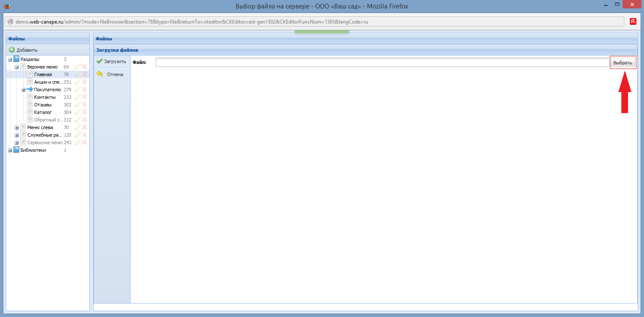Screen dimensions: 644x317
Task: Collapse the Верхнее меню branch
Action: [17, 67]
